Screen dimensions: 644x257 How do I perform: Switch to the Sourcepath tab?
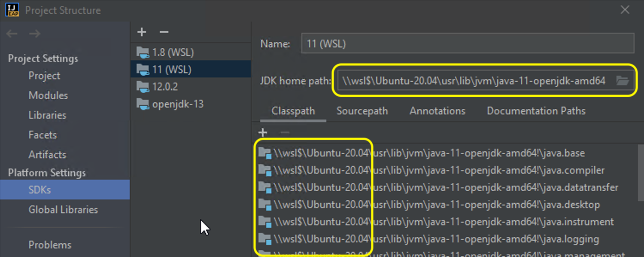(362, 111)
